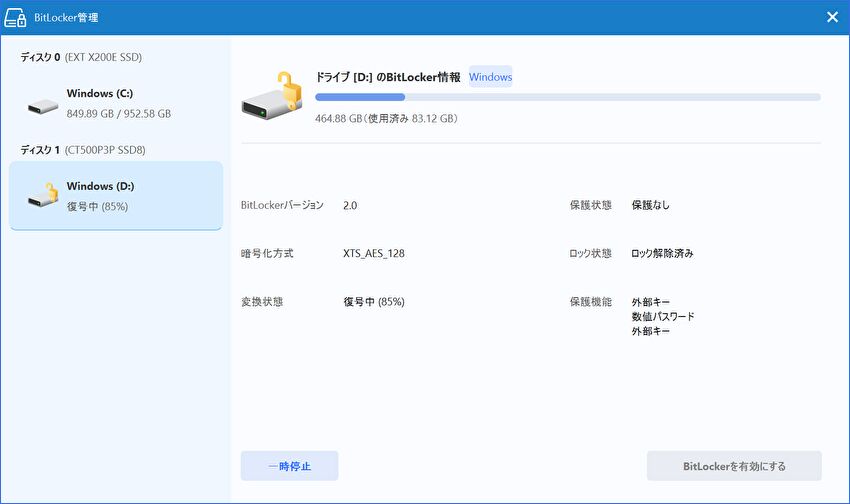Click the 数値パスワード protector entry
The height and width of the screenshot is (504, 850).
[x=663, y=316]
